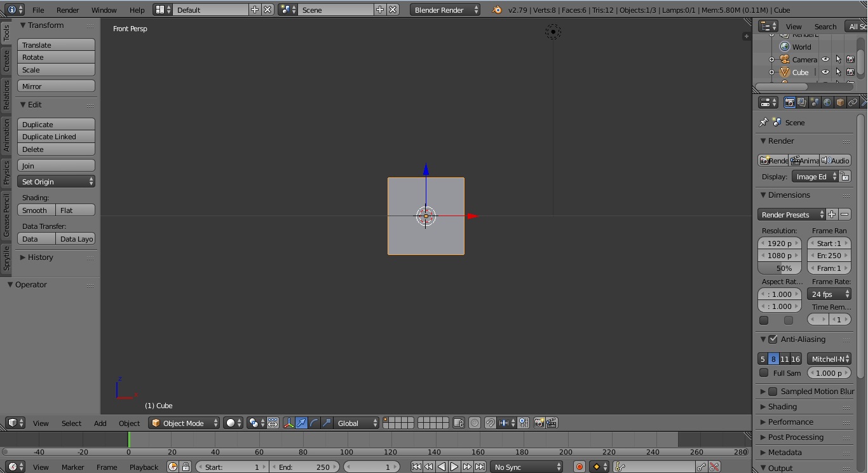Viewport: 868px width, 473px height.
Task: Select the scale manipulator icon
Action: [x=327, y=423]
